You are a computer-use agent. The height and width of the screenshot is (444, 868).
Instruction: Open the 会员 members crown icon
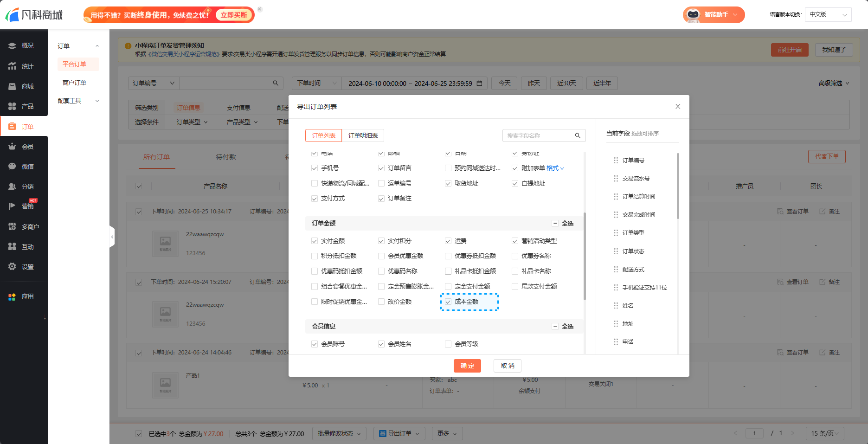(x=12, y=147)
